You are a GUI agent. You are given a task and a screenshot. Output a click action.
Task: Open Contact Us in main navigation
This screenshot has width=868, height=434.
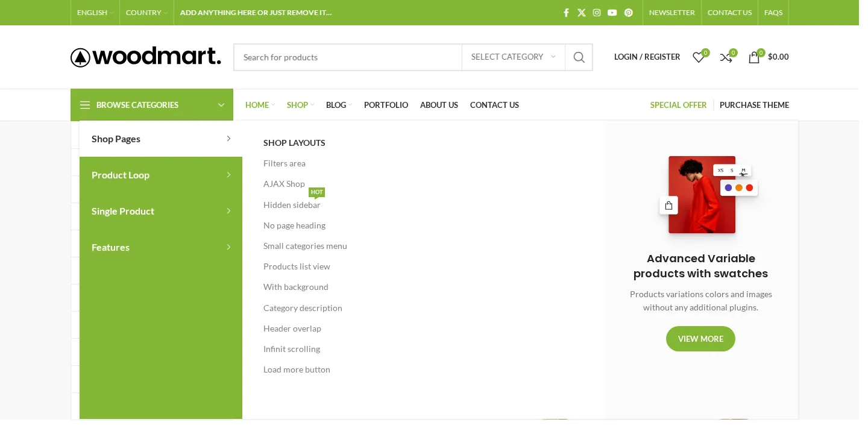pyautogui.click(x=494, y=105)
